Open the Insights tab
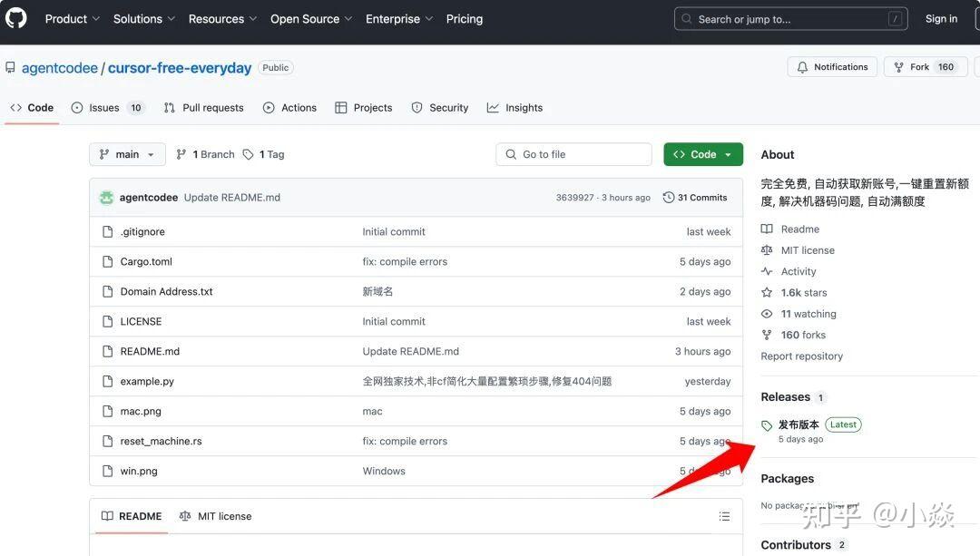This screenshot has height=556, width=980. tap(514, 108)
